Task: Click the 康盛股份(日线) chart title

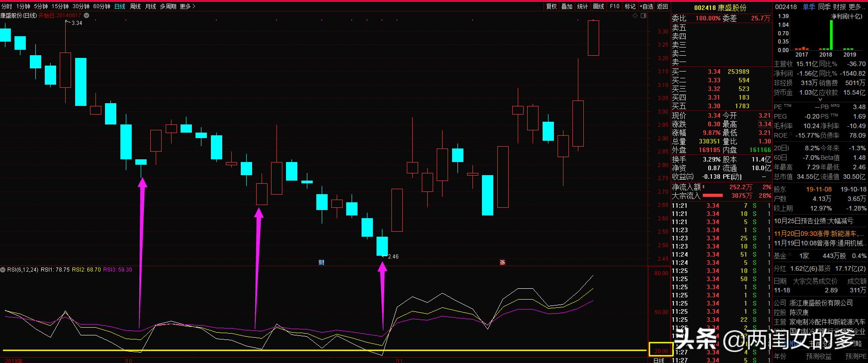Action: pos(19,15)
